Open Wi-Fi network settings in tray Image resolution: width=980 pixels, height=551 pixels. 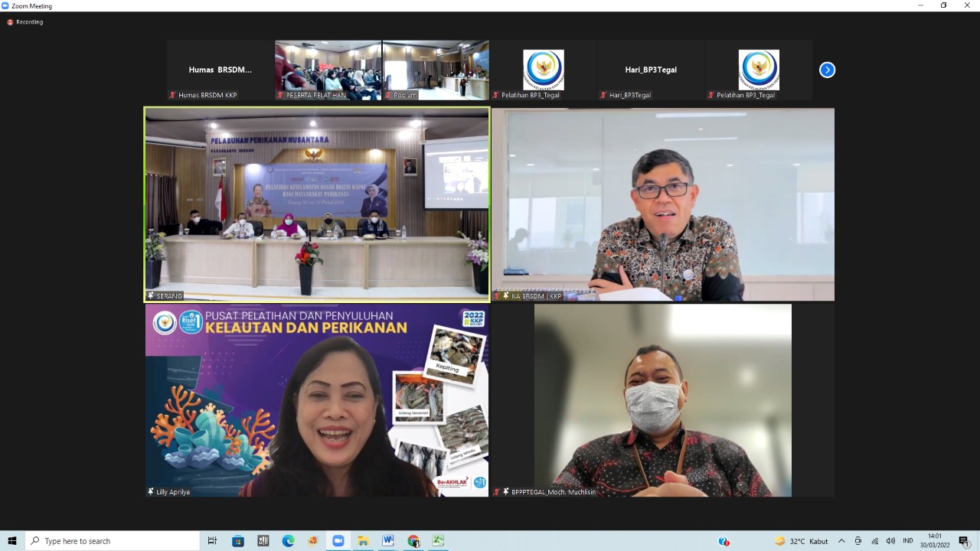coord(874,541)
